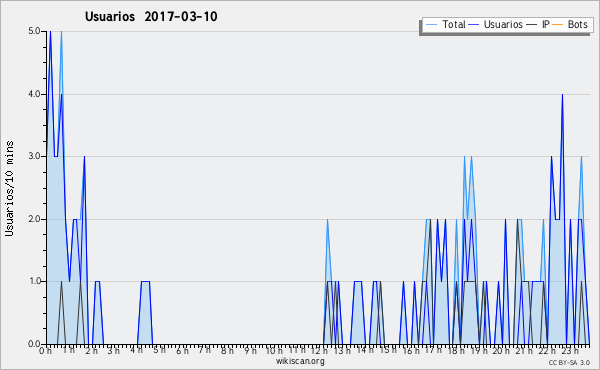Click the Usuarios/10 mins axis title

coord(9,188)
